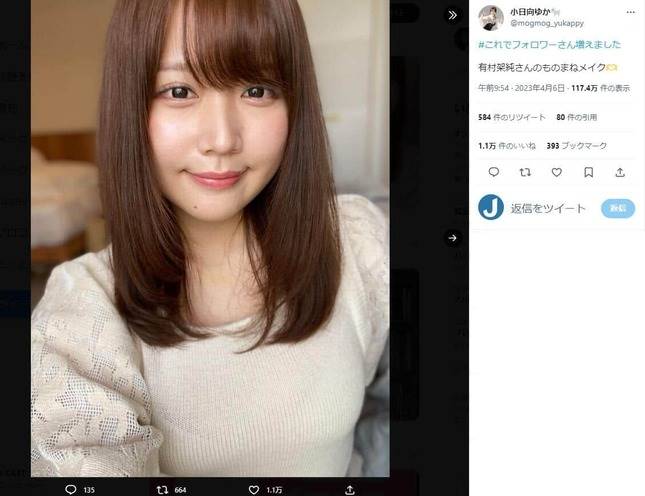
Task: Open the author's profile avatar thumbnail
Action: [491, 18]
